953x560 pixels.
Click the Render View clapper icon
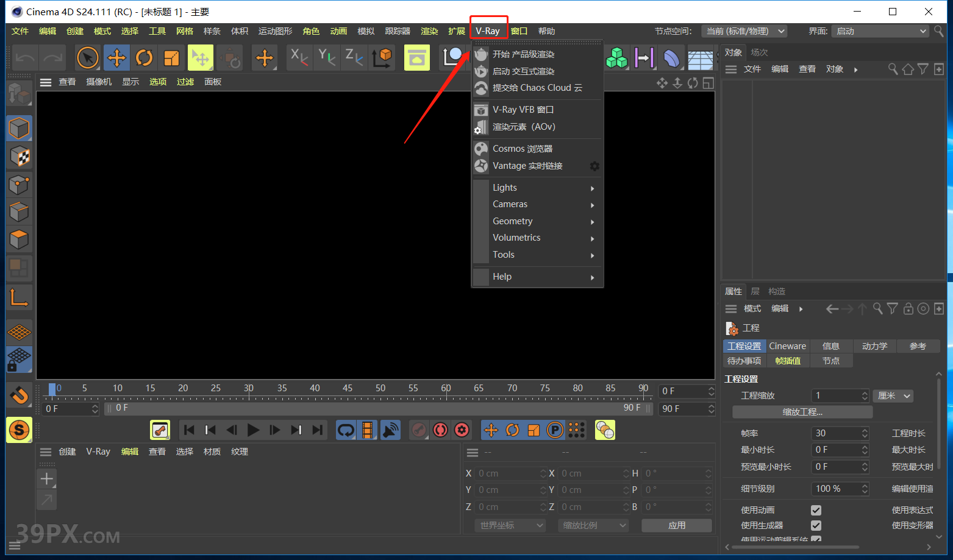coord(417,58)
